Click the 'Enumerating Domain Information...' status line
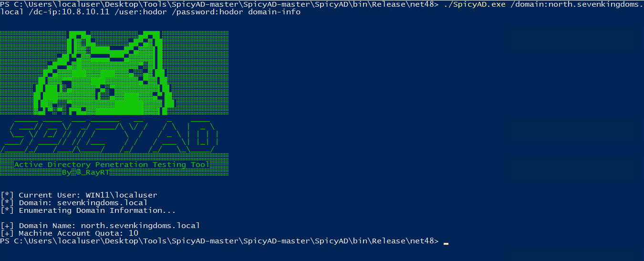Image resolution: width=644 pixels, height=261 pixels. coord(97,210)
